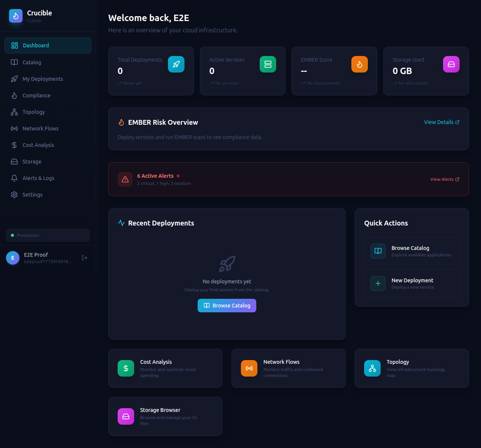Click the rocket icon on Total Deployments card
Image resolution: width=481 pixels, height=448 pixels.
point(176,64)
